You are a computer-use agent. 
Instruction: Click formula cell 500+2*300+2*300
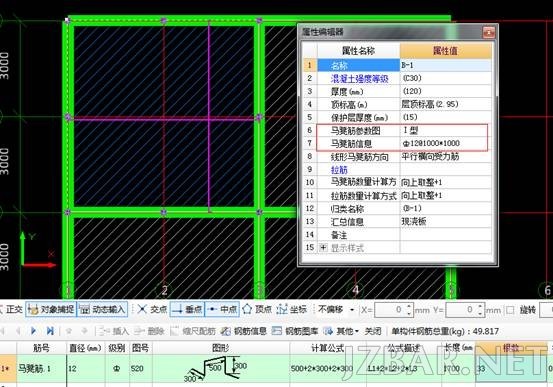[328, 369]
